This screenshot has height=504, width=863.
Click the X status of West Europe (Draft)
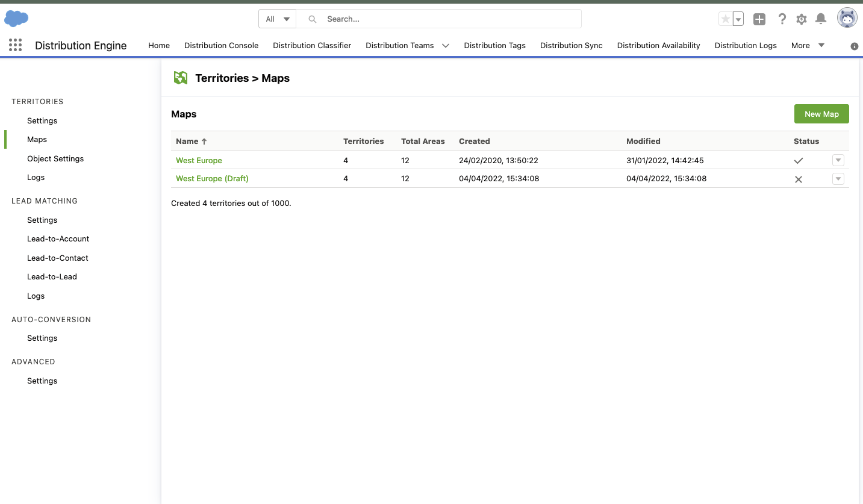pos(799,179)
